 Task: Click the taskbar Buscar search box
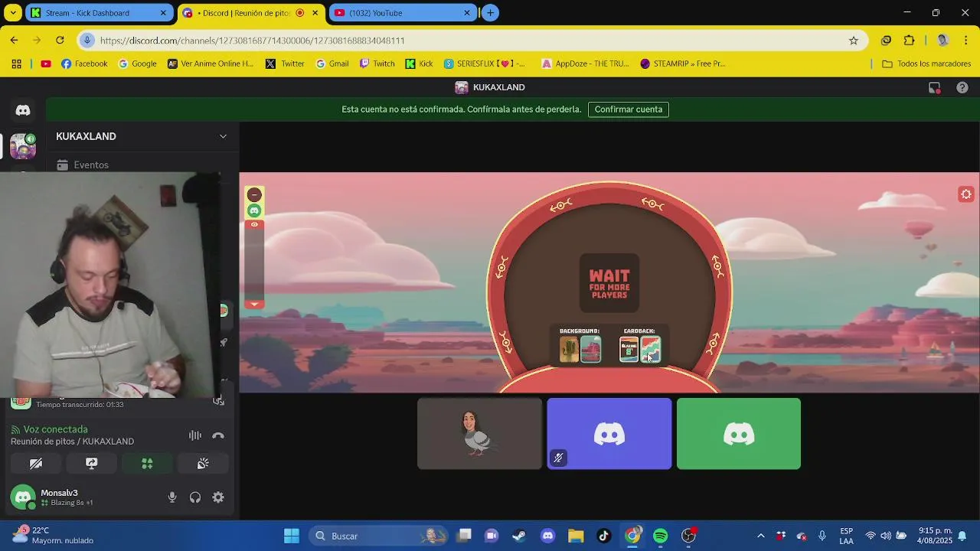pyautogui.click(x=379, y=536)
